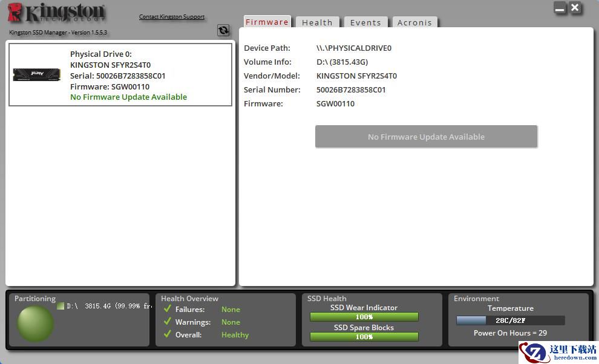Switch to the Acronis tab

point(414,22)
